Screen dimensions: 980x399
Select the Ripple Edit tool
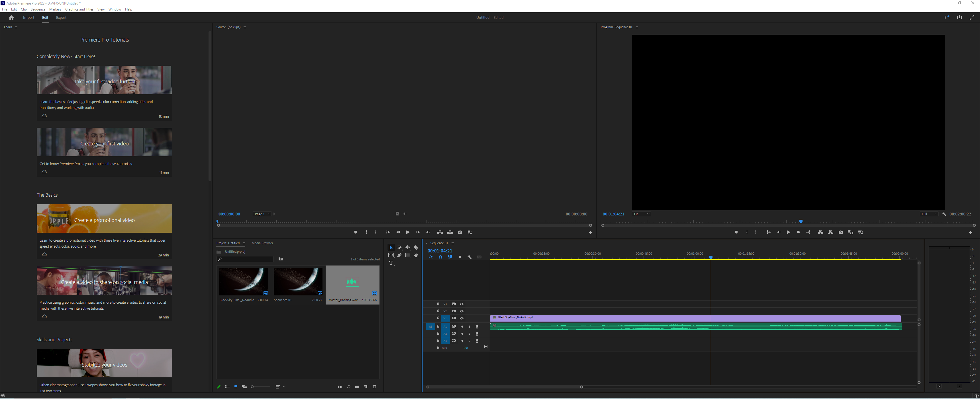407,247
